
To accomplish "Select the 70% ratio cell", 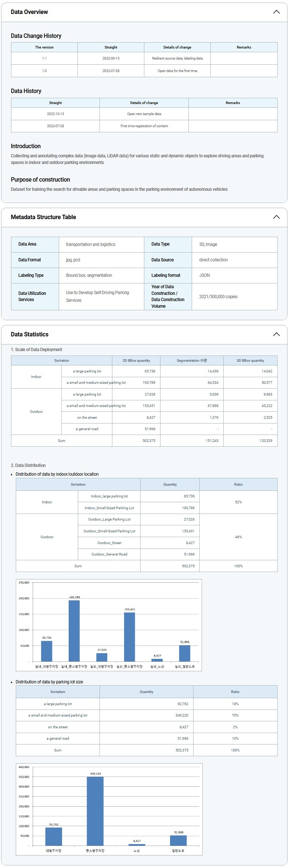I will 235,715.
